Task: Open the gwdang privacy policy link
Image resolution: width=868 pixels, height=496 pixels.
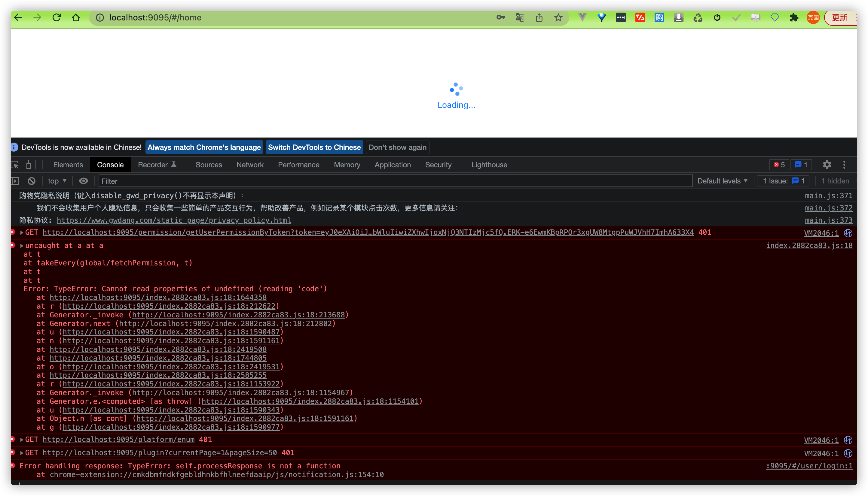Action: pos(174,220)
